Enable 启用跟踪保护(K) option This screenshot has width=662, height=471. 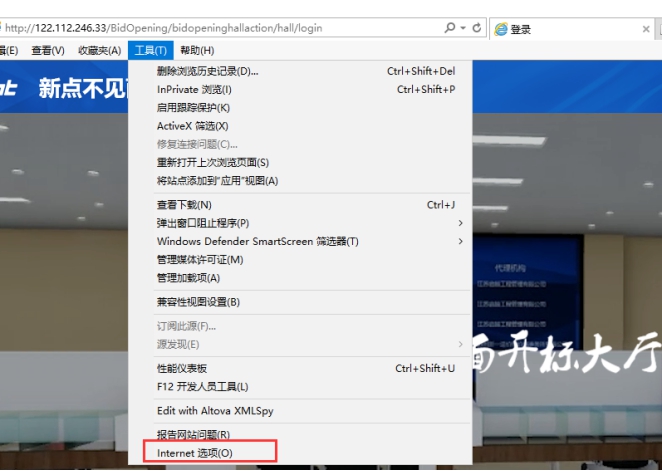(x=193, y=107)
